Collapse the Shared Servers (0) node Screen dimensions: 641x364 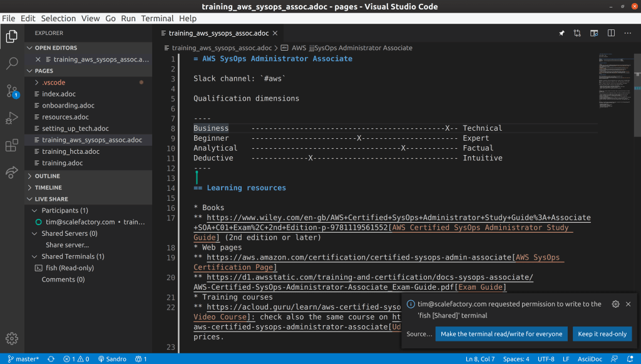click(x=88, y=233)
